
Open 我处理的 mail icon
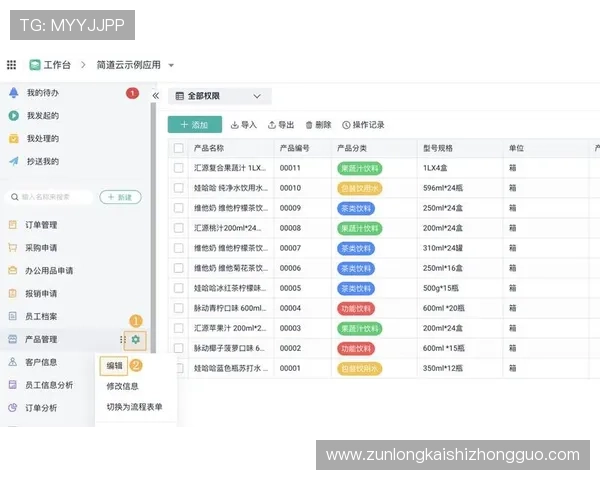13,139
